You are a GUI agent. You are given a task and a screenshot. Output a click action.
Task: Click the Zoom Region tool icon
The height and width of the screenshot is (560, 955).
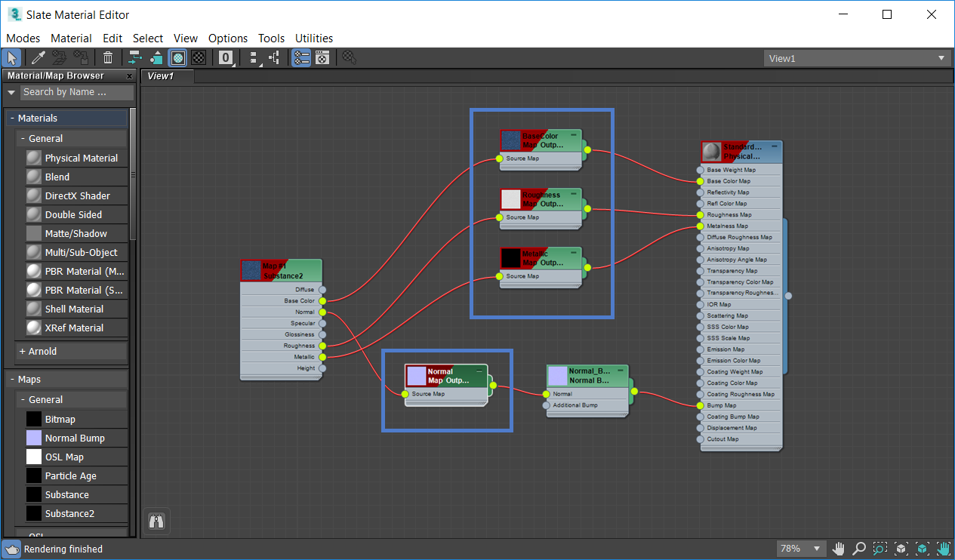(x=880, y=549)
